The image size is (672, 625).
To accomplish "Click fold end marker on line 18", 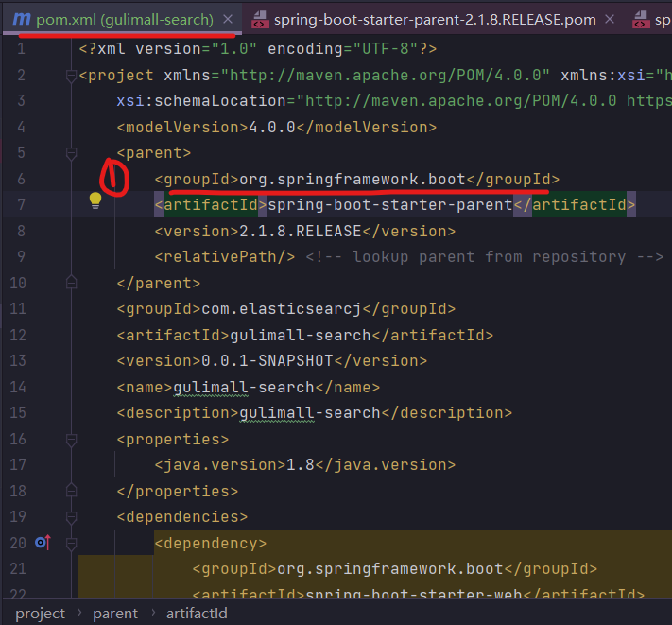I will pyautogui.click(x=71, y=491).
